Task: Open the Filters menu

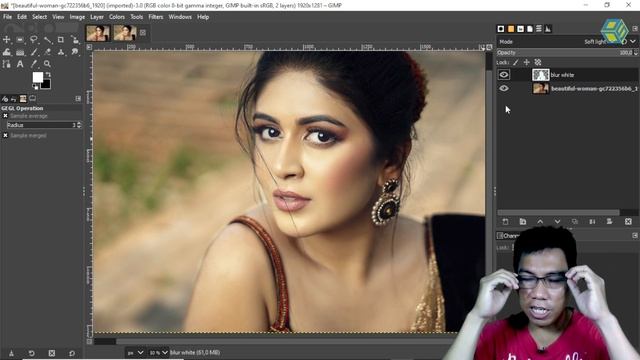Action: click(156, 17)
